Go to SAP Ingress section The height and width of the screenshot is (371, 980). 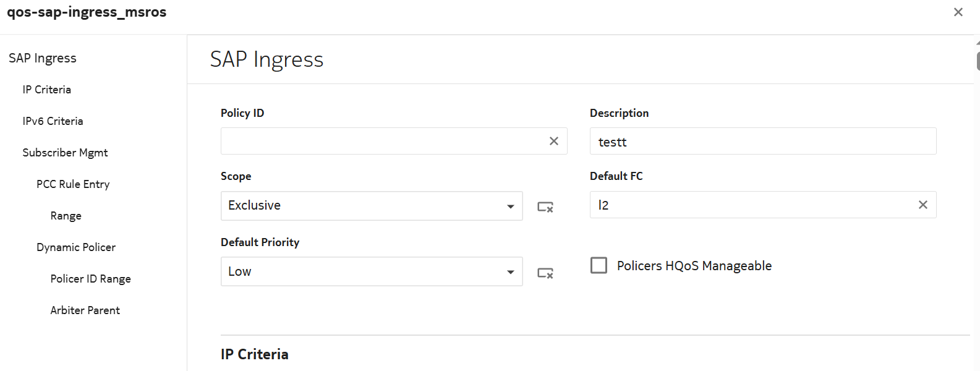pos(43,58)
